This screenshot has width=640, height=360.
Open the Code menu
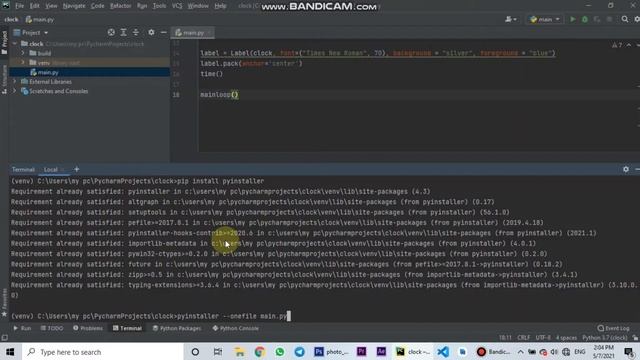pos(98,6)
